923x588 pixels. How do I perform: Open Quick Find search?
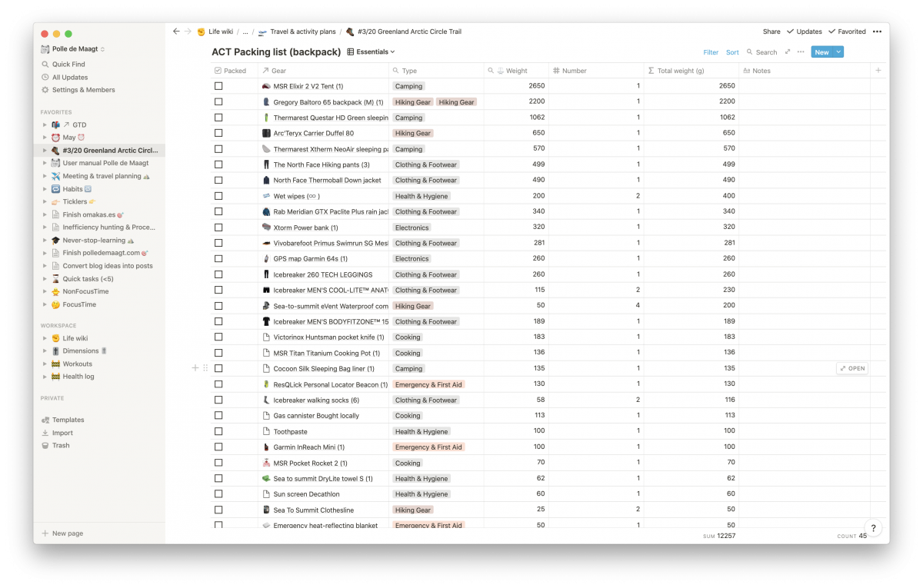point(68,65)
